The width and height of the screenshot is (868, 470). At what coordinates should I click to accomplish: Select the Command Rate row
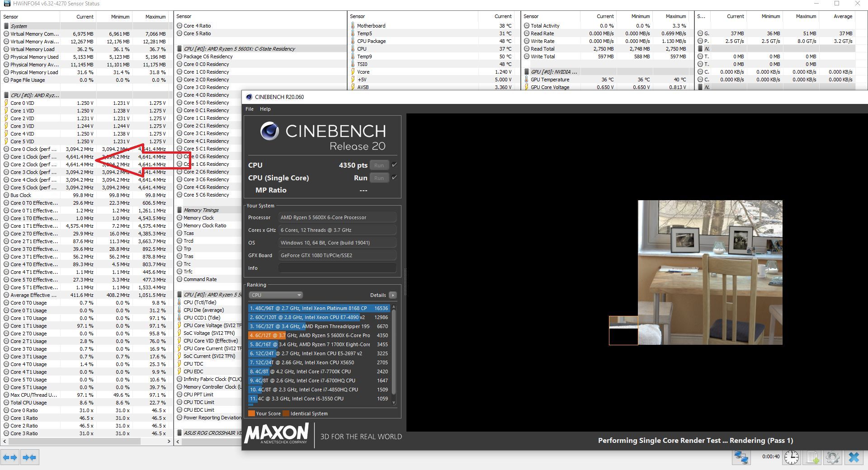pos(208,279)
